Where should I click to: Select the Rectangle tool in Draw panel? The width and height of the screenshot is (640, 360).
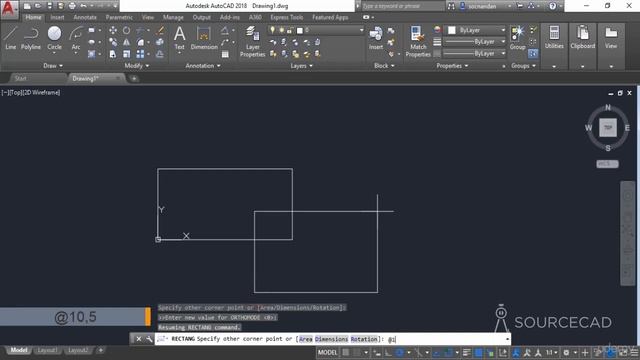point(91,30)
